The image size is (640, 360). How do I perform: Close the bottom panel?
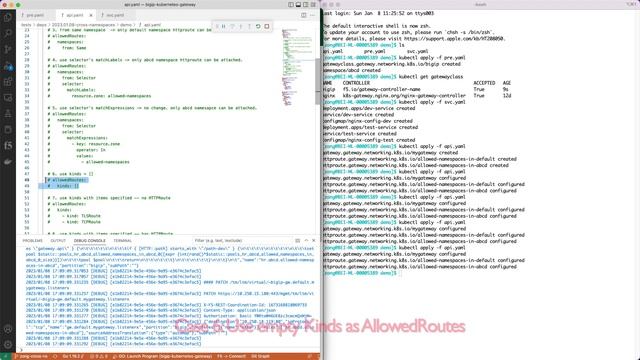(x=313, y=241)
